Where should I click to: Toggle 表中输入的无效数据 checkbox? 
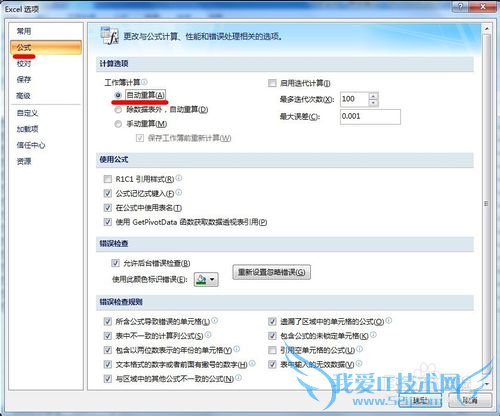click(x=272, y=364)
